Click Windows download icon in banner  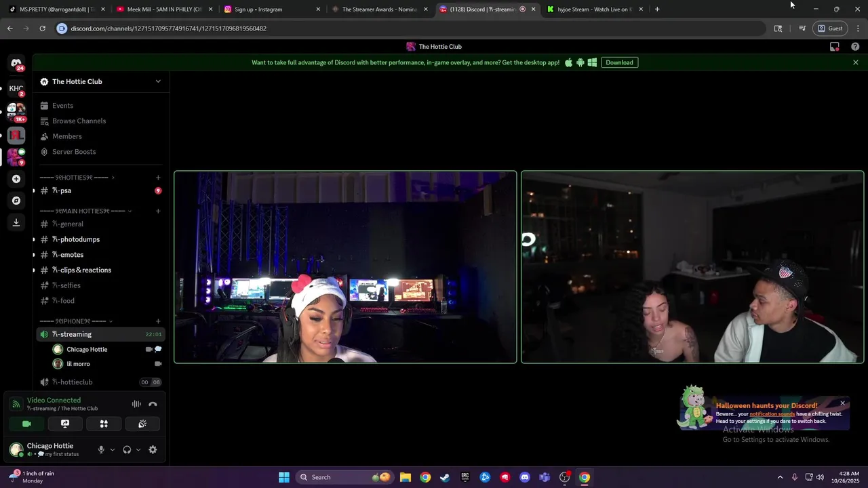click(592, 62)
